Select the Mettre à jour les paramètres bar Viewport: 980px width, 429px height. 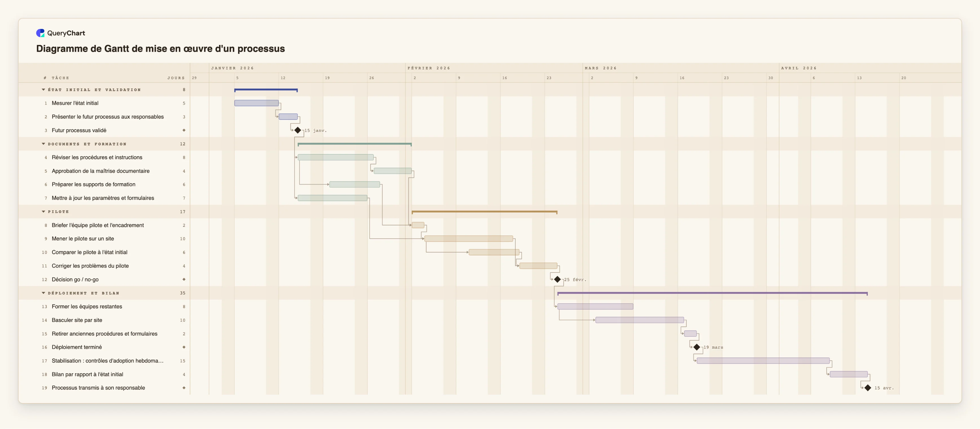click(332, 198)
